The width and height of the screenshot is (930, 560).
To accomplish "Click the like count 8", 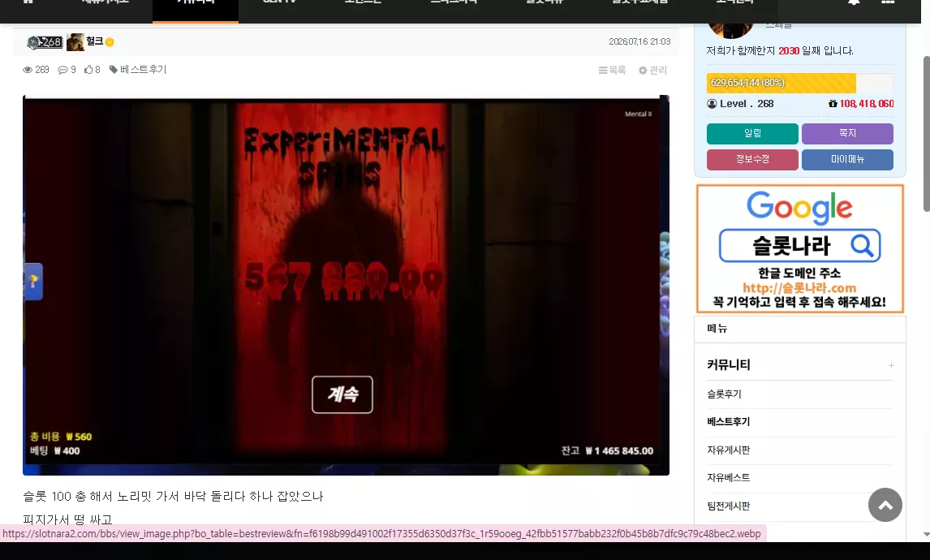I will point(97,70).
